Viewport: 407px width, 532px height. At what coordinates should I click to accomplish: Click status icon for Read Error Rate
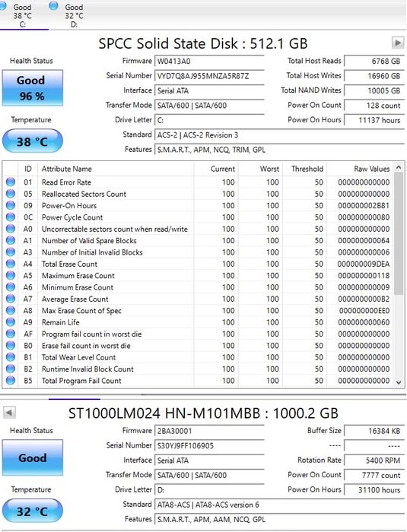tap(11, 182)
